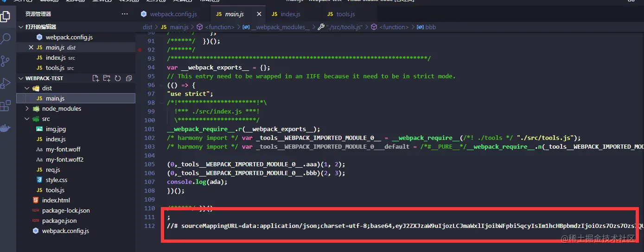Viewport: 644px width, 252px height.
Task: Open the Source Control view
Action: click(5, 61)
